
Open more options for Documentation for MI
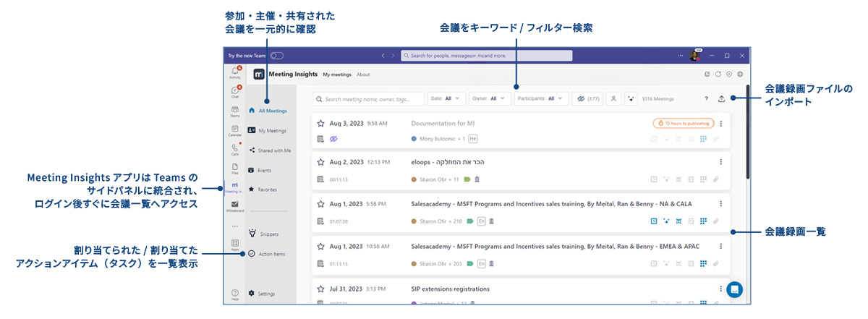[720, 123]
